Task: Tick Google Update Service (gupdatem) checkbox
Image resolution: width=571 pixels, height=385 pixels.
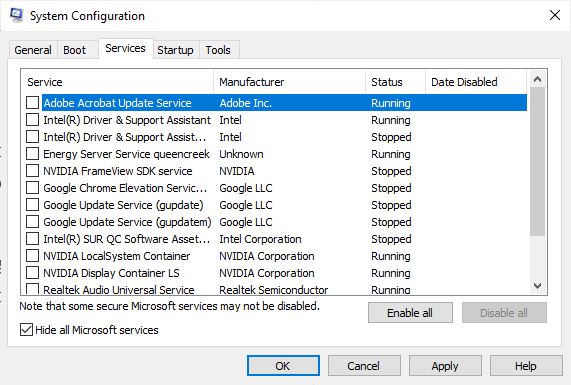Action: click(32, 222)
